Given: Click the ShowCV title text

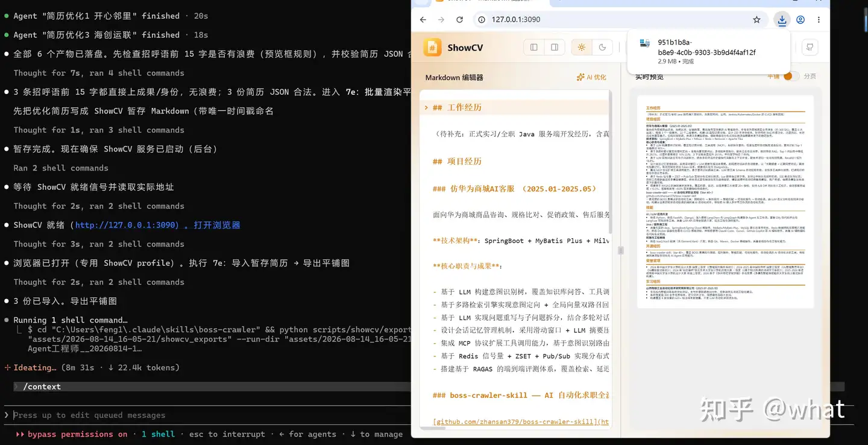Looking at the screenshot, I should [465, 48].
